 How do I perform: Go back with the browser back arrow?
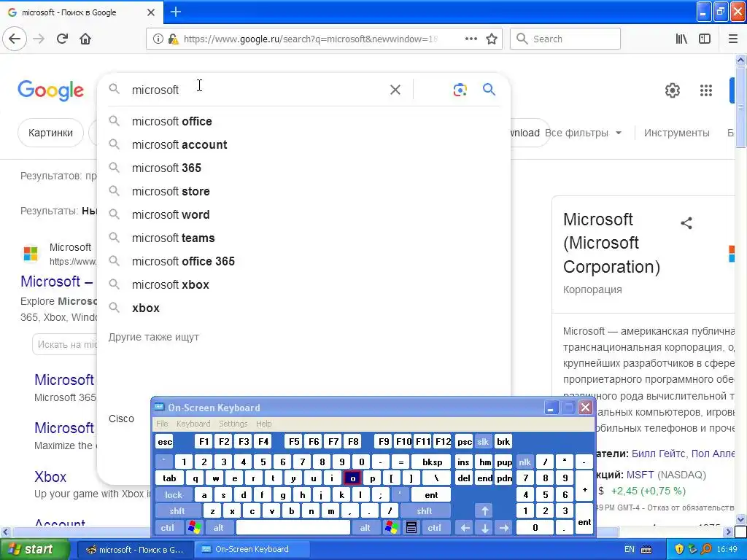pos(15,39)
